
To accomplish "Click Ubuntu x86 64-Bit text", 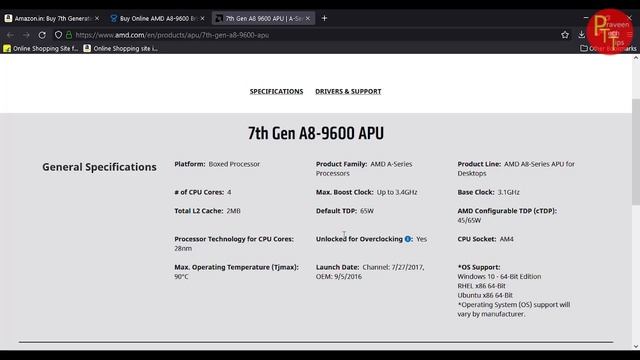I will (485, 296).
